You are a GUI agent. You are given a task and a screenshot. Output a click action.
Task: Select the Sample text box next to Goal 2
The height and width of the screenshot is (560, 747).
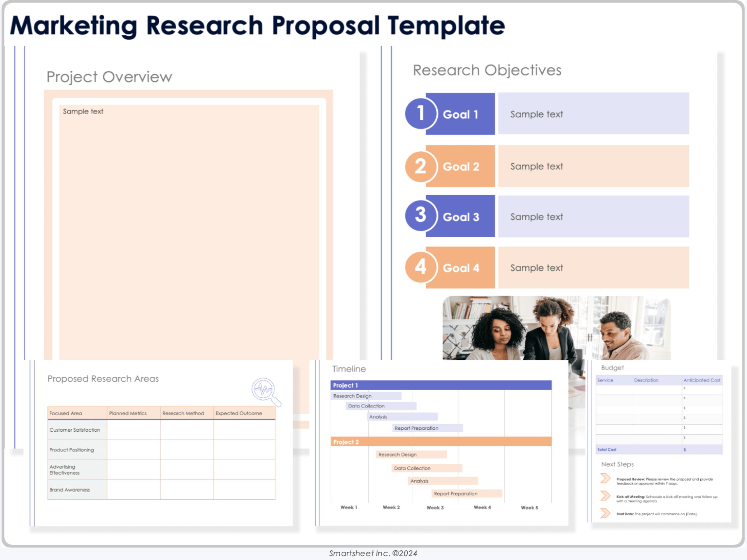click(x=594, y=166)
